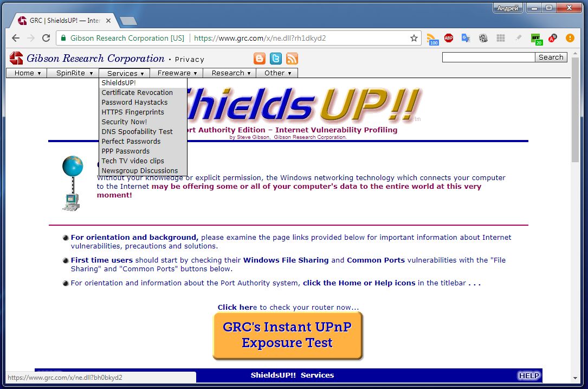The height and width of the screenshot is (389, 588).
Task: Click the 'Click here' router check link
Action: point(237,308)
